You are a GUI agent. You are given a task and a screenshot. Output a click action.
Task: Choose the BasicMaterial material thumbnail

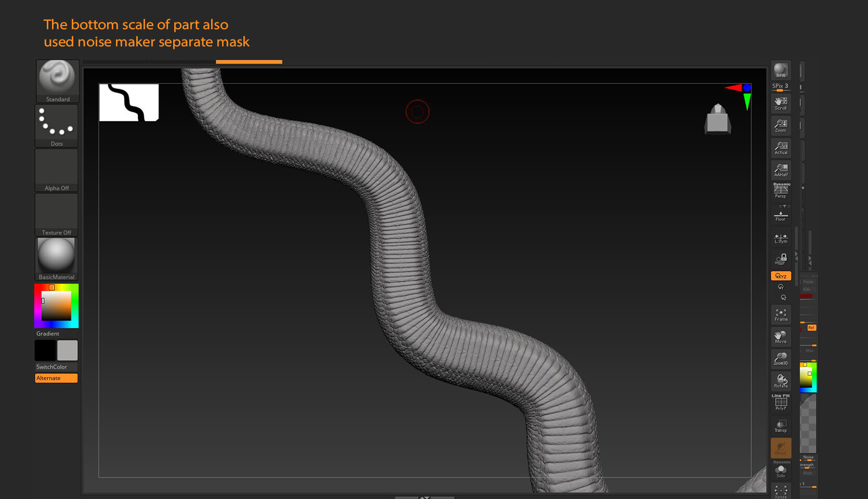coord(56,258)
